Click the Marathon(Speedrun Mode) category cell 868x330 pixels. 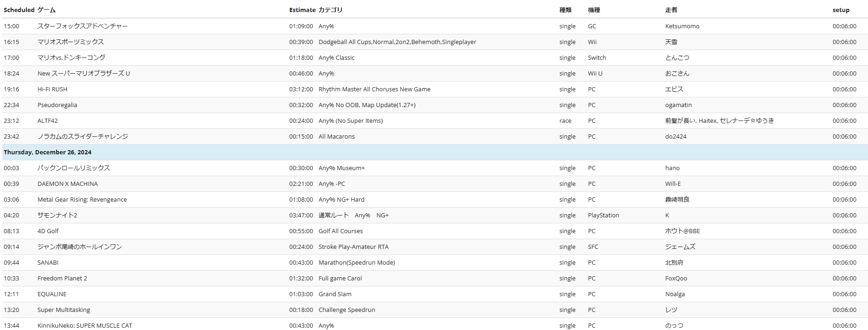[x=357, y=263]
